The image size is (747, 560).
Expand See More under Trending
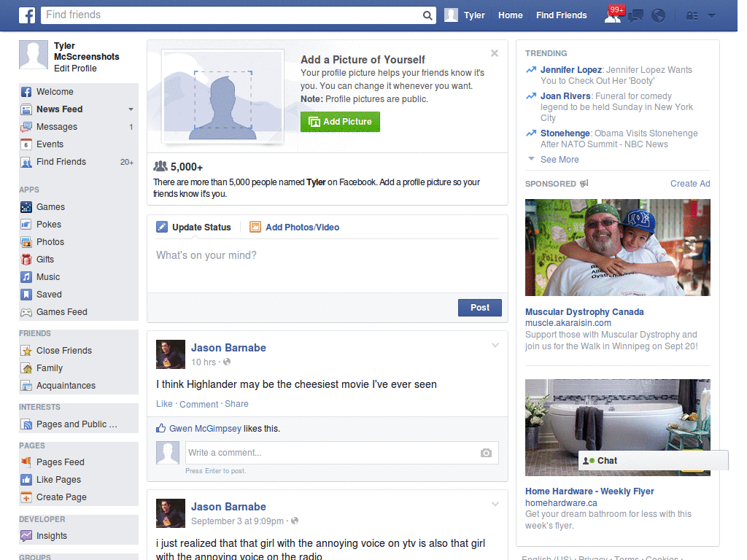click(x=560, y=160)
